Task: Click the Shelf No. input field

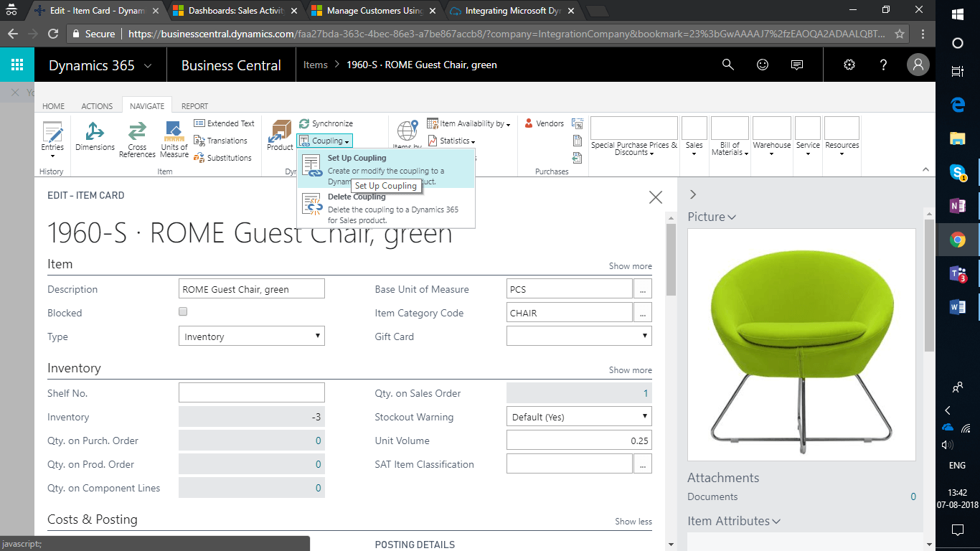Action: click(251, 392)
